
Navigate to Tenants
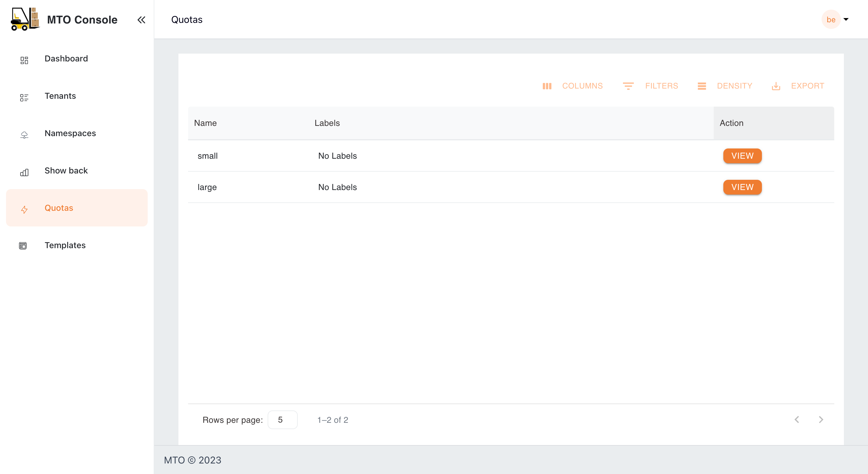point(77,96)
